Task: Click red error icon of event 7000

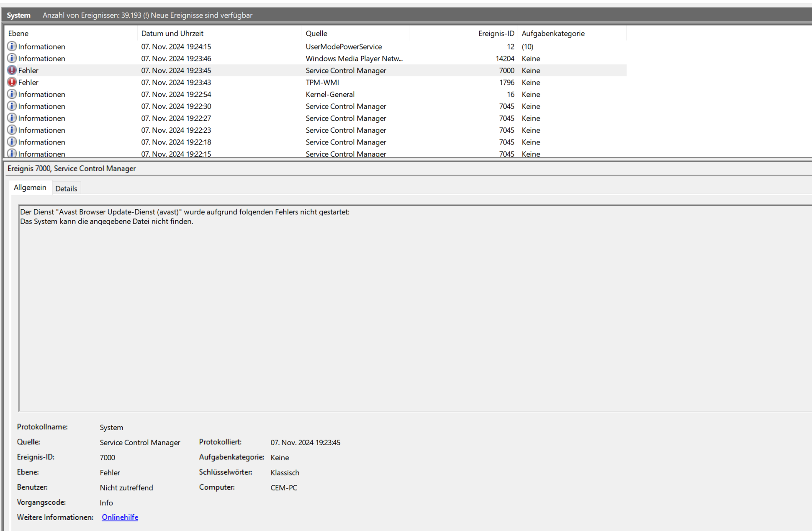Action: pyautogui.click(x=12, y=70)
